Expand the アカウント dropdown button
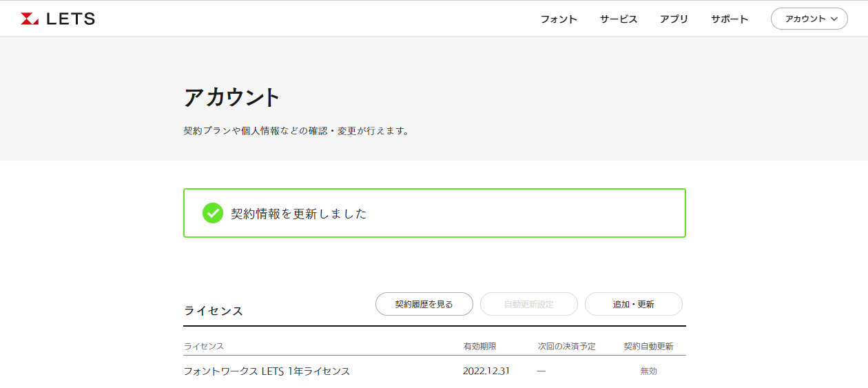This screenshot has height=388, width=868. tap(809, 19)
